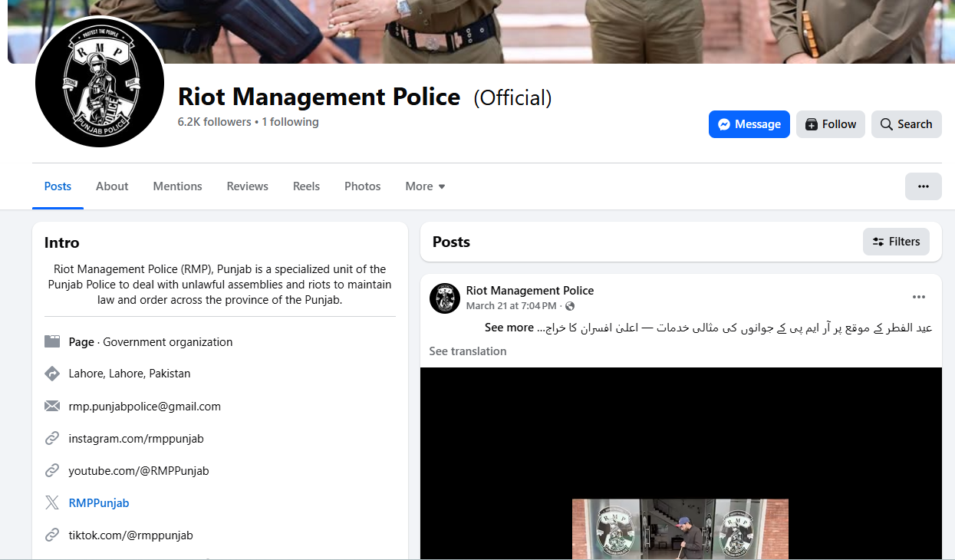Click the Intro heading
Viewport: 955px width, 560px height.
[x=62, y=242]
